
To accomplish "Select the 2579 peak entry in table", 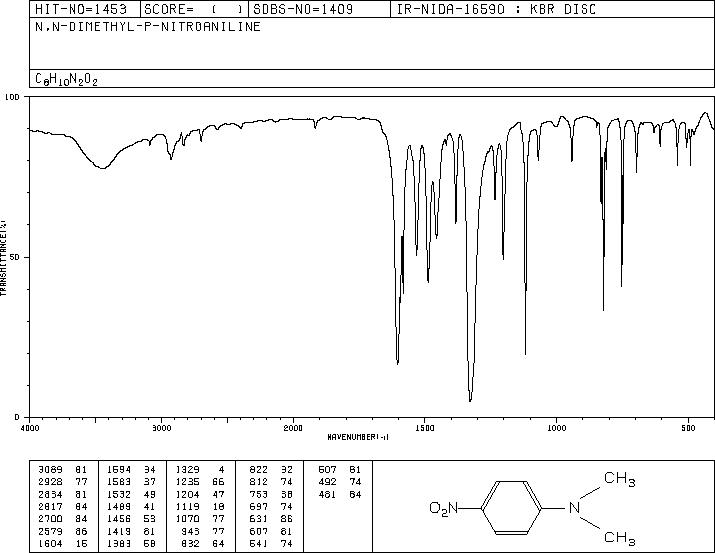I will coord(62,531).
